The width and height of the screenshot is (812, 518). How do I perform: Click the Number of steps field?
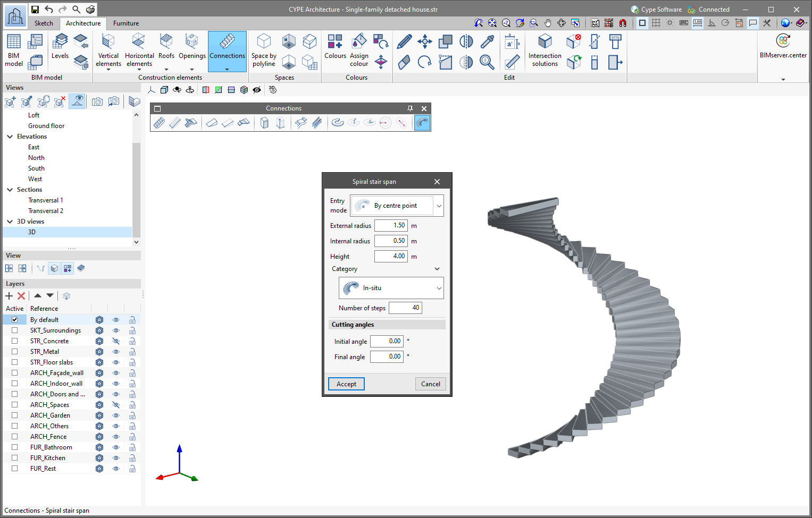click(405, 308)
